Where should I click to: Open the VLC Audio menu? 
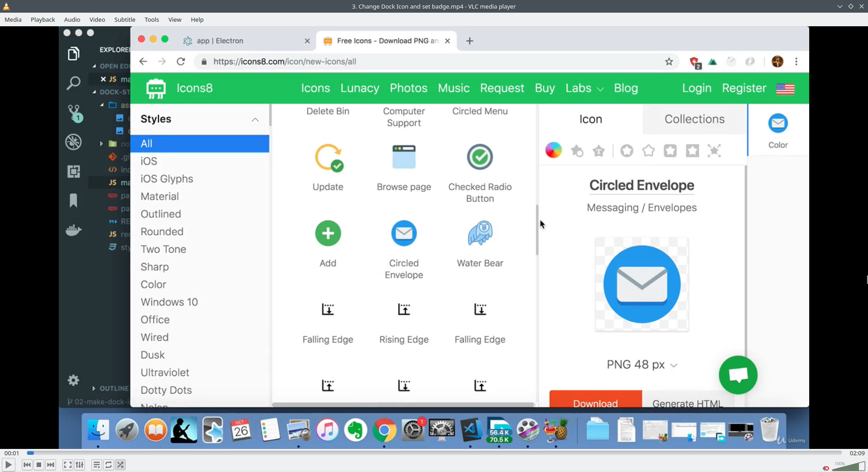72,19
